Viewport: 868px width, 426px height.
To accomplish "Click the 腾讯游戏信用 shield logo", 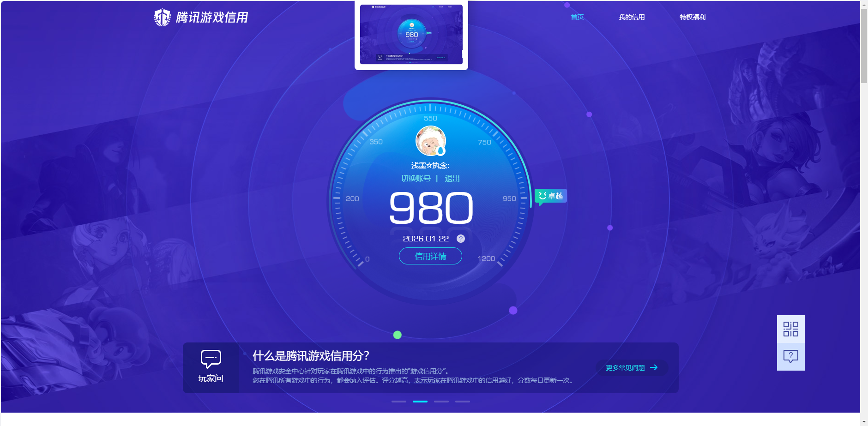I will click(x=163, y=17).
